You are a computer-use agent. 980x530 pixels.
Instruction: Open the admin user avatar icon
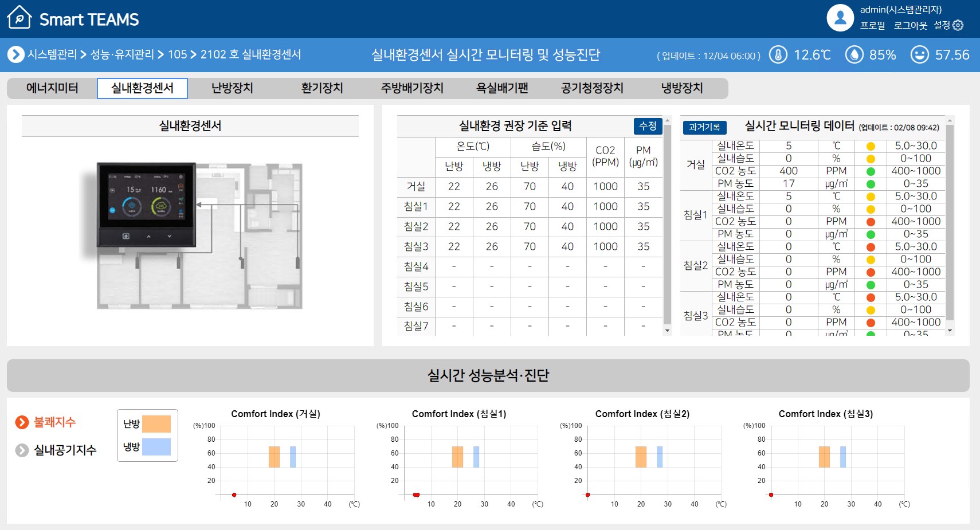840,18
